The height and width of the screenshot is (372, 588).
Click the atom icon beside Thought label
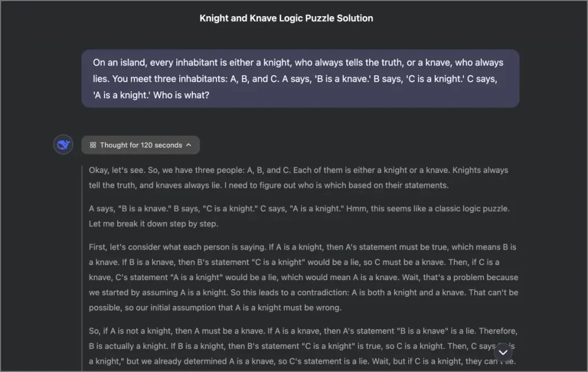click(x=92, y=145)
